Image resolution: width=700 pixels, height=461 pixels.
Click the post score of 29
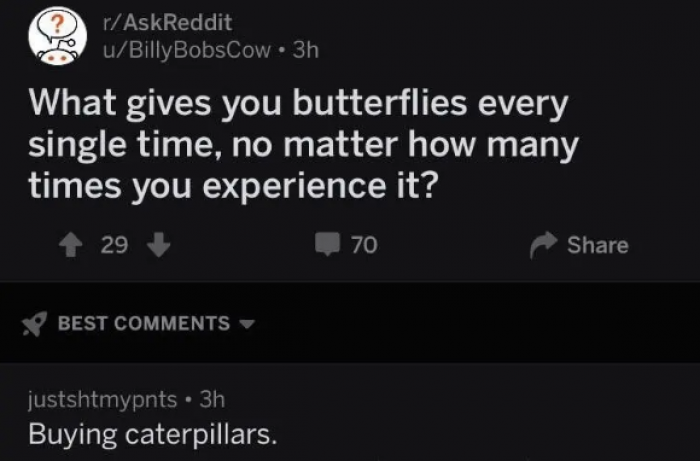[x=114, y=245]
